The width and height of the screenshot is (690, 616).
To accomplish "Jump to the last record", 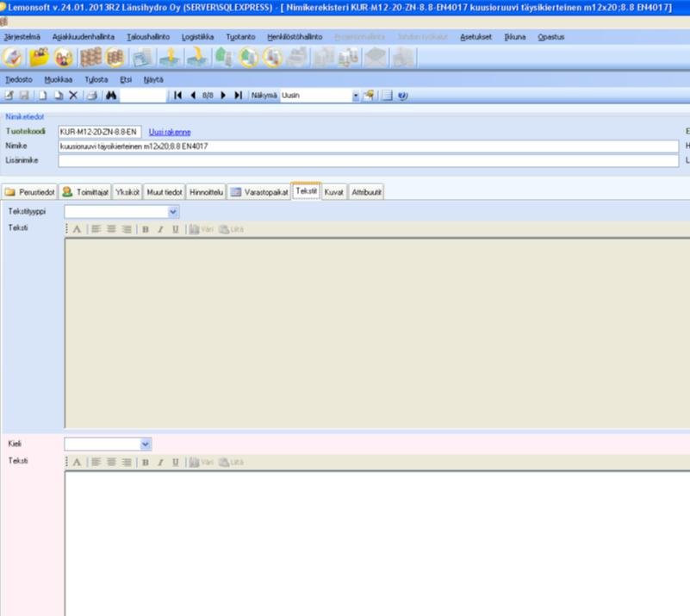I will tap(239, 96).
